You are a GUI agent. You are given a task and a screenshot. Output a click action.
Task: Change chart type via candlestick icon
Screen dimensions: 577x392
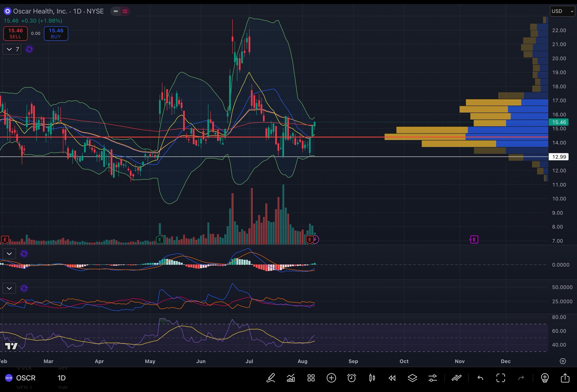pyautogui.click(x=372, y=378)
